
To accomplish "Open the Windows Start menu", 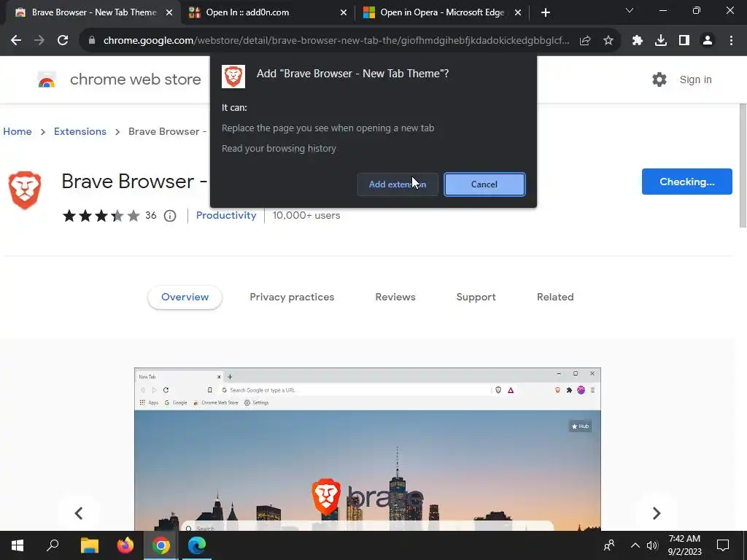I will [x=18, y=545].
